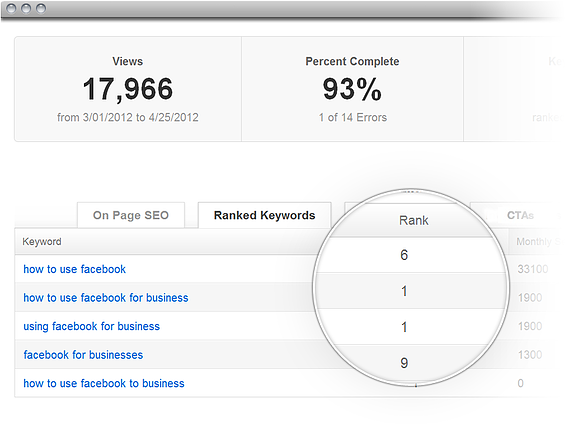Image resolution: width=565 pixels, height=424 pixels.
Task: Select the CTAs tab
Action: click(x=520, y=215)
